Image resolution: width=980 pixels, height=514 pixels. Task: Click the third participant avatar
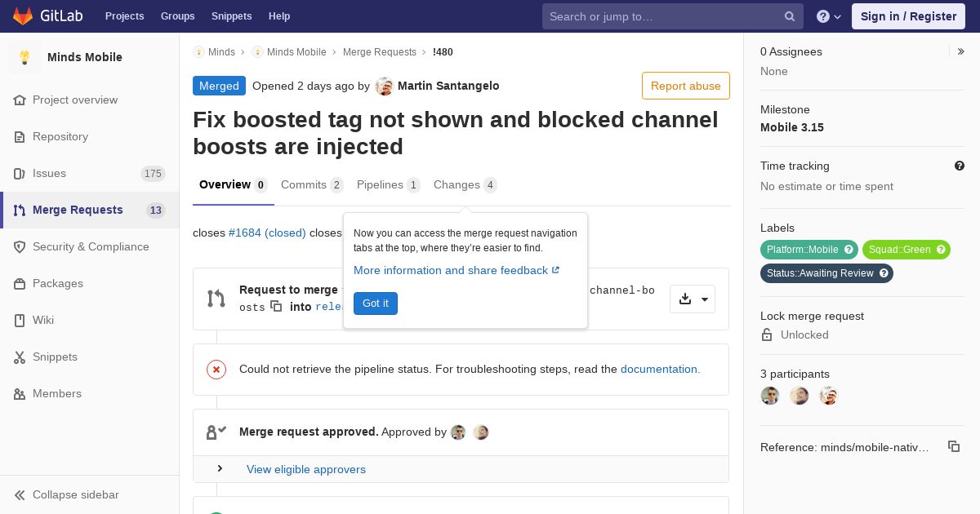(x=829, y=396)
